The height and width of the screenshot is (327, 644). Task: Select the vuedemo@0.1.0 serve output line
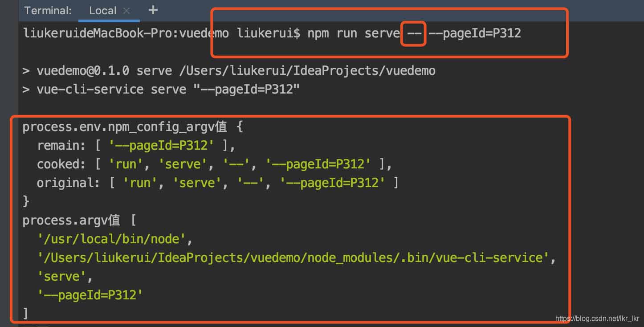(229, 71)
